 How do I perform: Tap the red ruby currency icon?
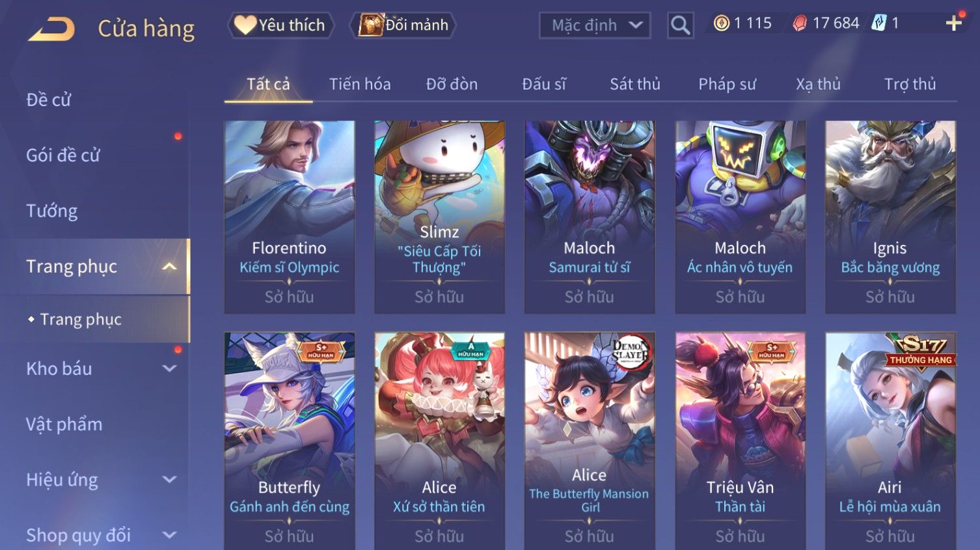[x=800, y=23]
